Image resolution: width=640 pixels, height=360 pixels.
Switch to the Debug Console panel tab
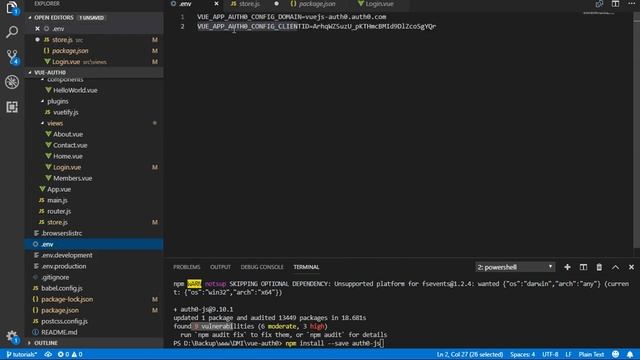click(x=262, y=267)
